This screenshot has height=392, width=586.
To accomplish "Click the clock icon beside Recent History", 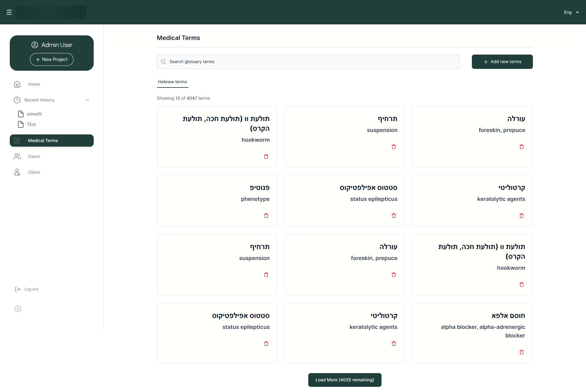I will tap(17, 100).
